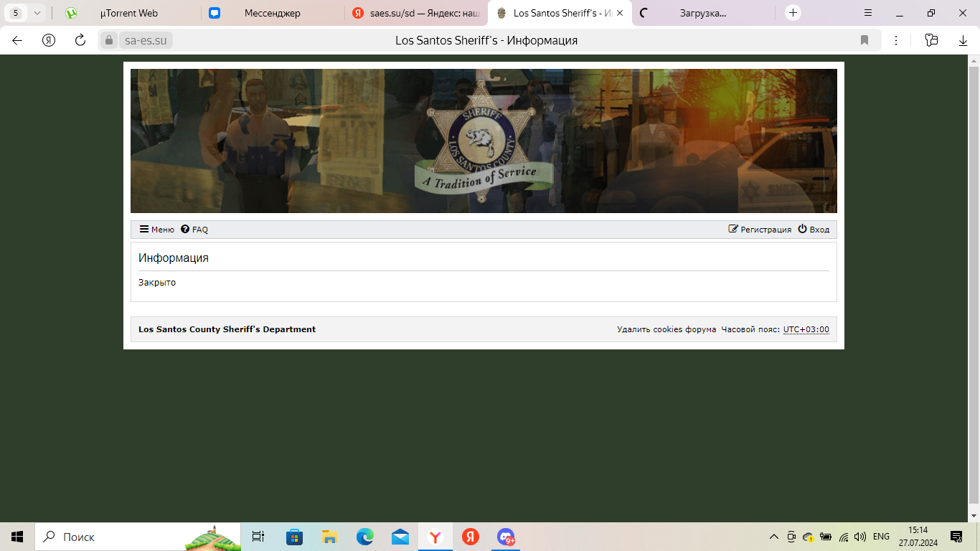Open the Microsoft Edge taskbar icon
980x551 pixels.
[365, 537]
